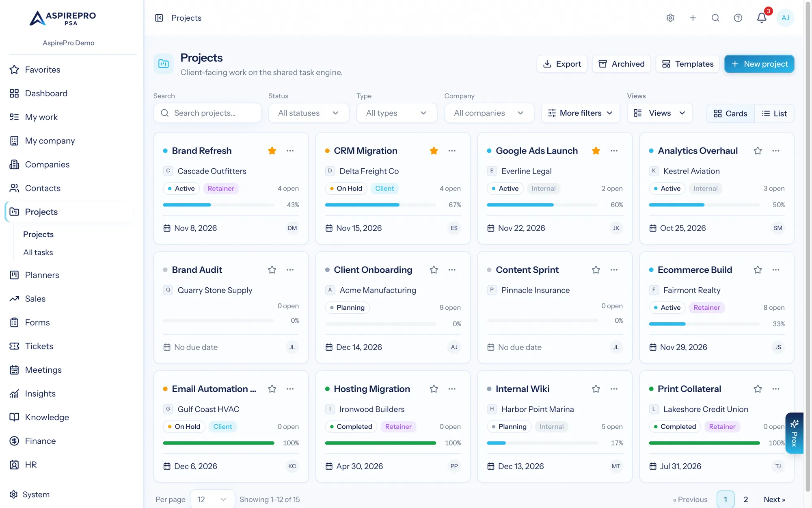Viewport: 812px width, 508px height.
Task: Open more options for CRM Migration
Action: tap(452, 151)
